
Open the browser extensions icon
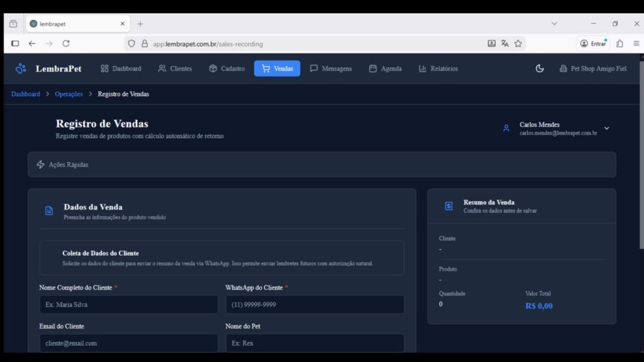coord(619,43)
